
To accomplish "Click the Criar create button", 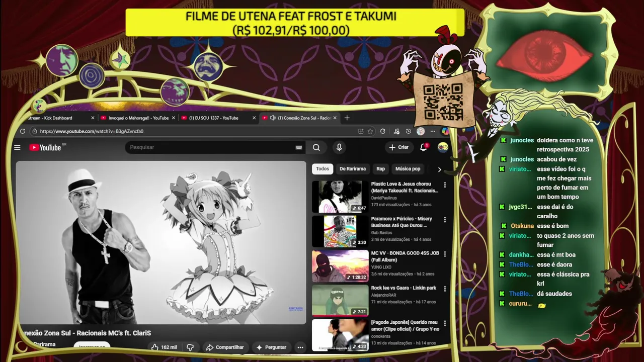I will 398,147.
